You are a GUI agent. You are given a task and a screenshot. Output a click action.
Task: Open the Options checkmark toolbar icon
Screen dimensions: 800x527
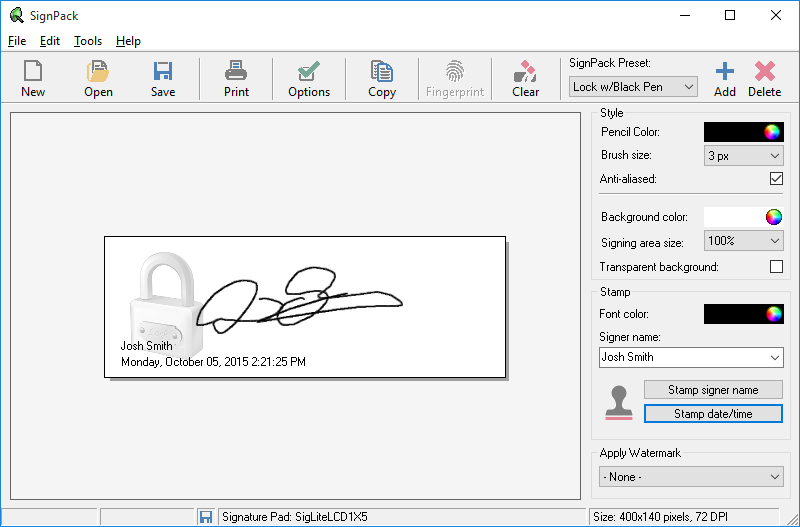point(309,71)
